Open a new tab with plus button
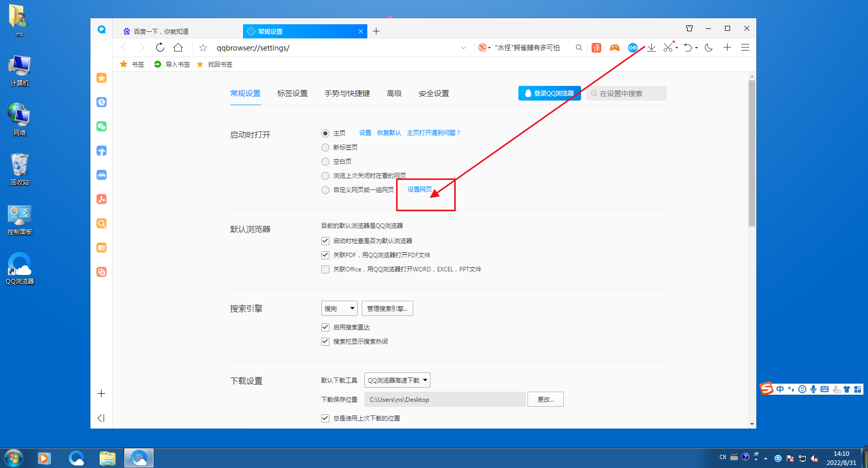This screenshot has height=468, width=868. [376, 31]
